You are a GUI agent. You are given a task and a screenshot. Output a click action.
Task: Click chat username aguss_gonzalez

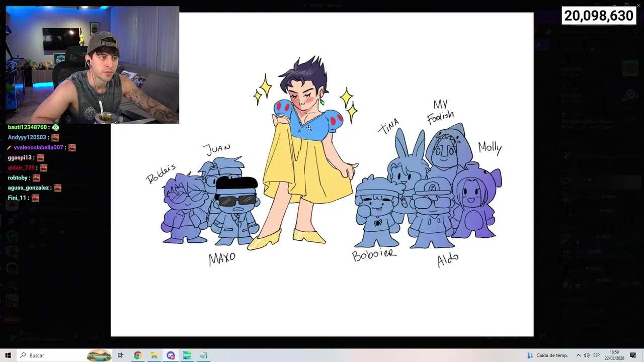[x=28, y=188]
